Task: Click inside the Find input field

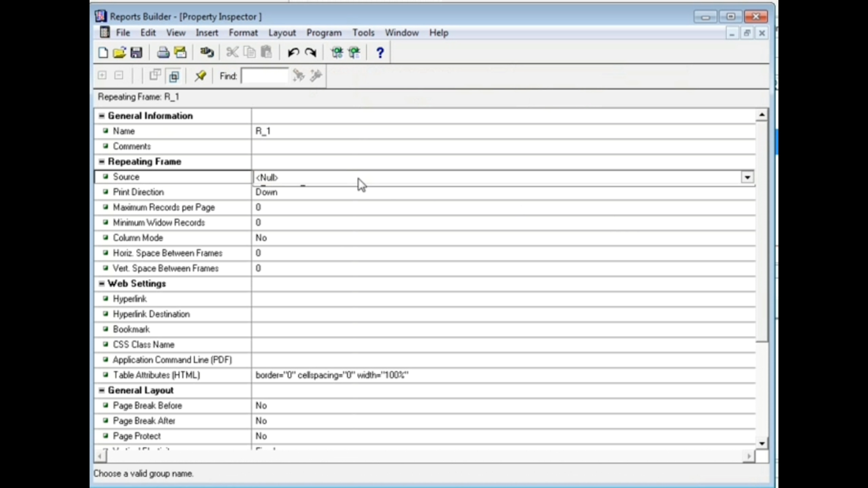Action: pos(265,76)
